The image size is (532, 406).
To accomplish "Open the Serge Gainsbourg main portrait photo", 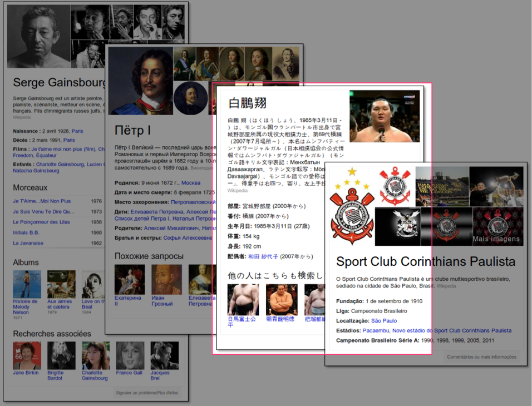I will [x=39, y=36].
